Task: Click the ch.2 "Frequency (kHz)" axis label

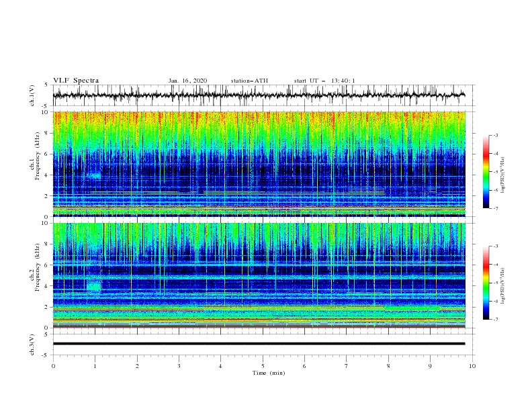Action: click(38, 267)
